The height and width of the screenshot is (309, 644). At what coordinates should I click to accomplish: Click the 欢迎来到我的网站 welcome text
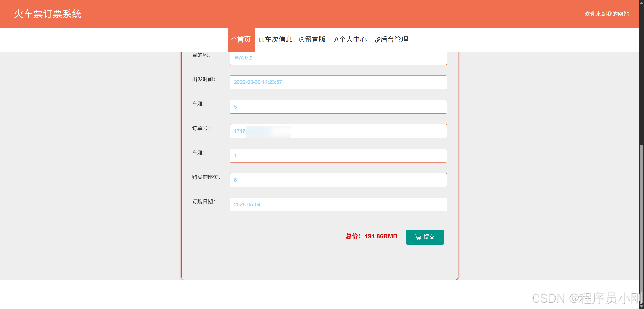pyautogui.click(x=607, y=14)
